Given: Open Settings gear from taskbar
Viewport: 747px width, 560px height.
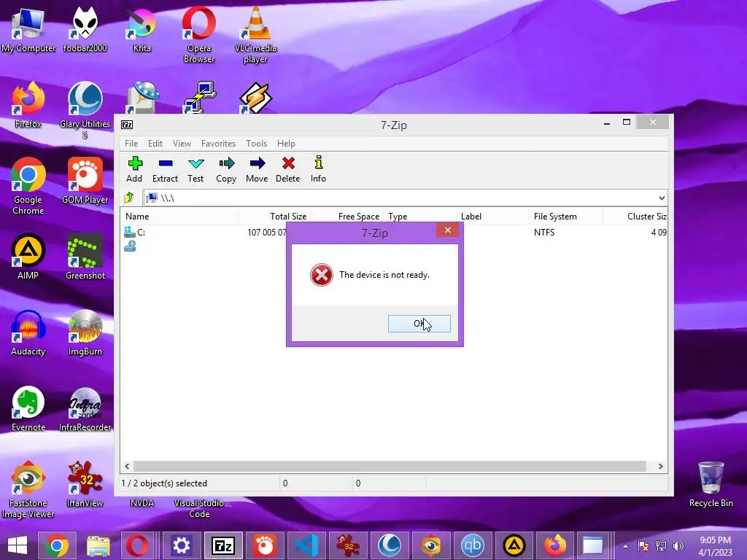Looking at the screenshot, I should point(181,545).
